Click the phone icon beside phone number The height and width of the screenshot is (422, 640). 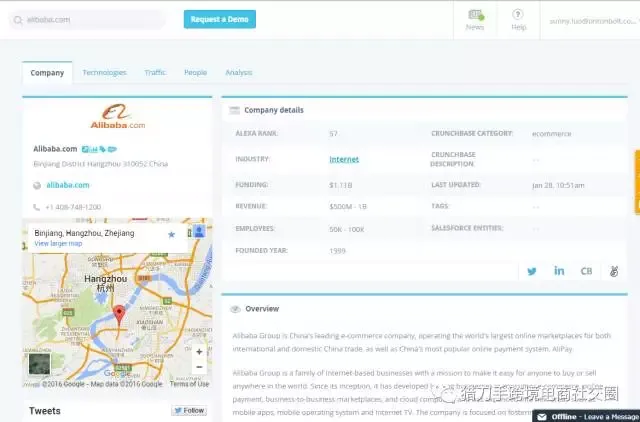(36, 207)
